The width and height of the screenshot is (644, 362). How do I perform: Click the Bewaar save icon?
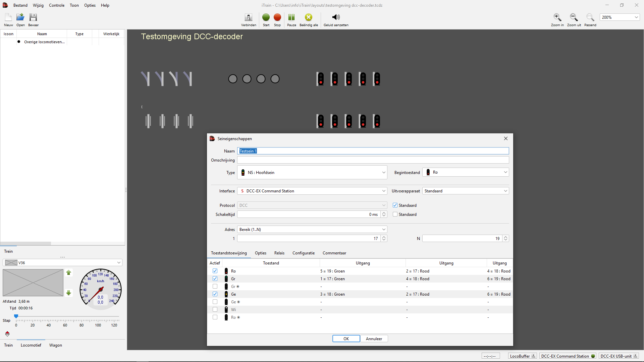(x=33, y=17)
